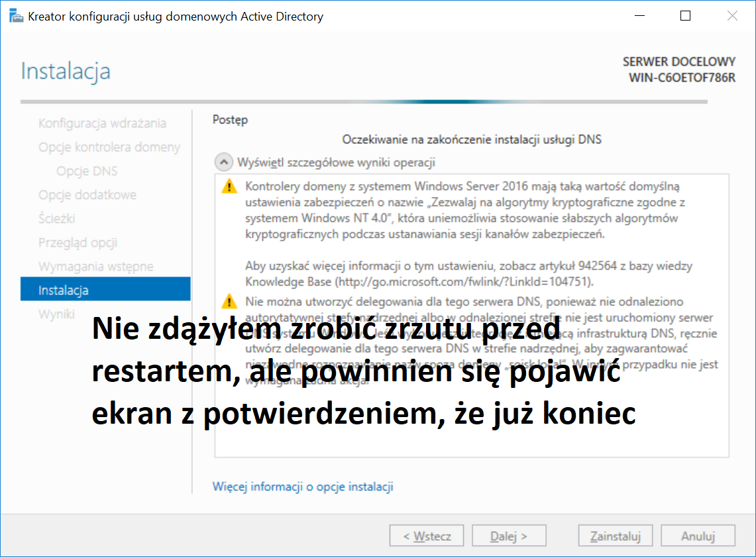Collapse detailed operation results chevron
This screenshot has width=756, height=557.
tap(223, 162)
